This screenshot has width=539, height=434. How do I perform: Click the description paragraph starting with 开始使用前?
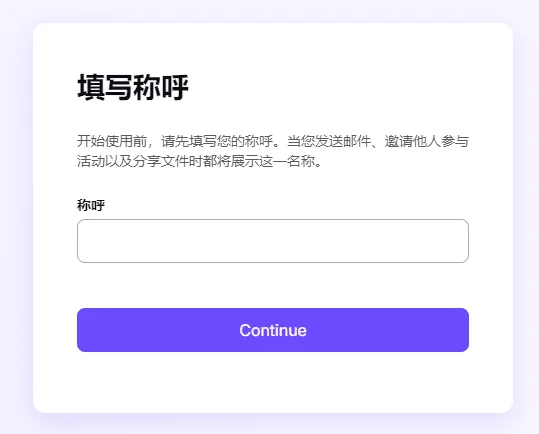coord(273,151)
